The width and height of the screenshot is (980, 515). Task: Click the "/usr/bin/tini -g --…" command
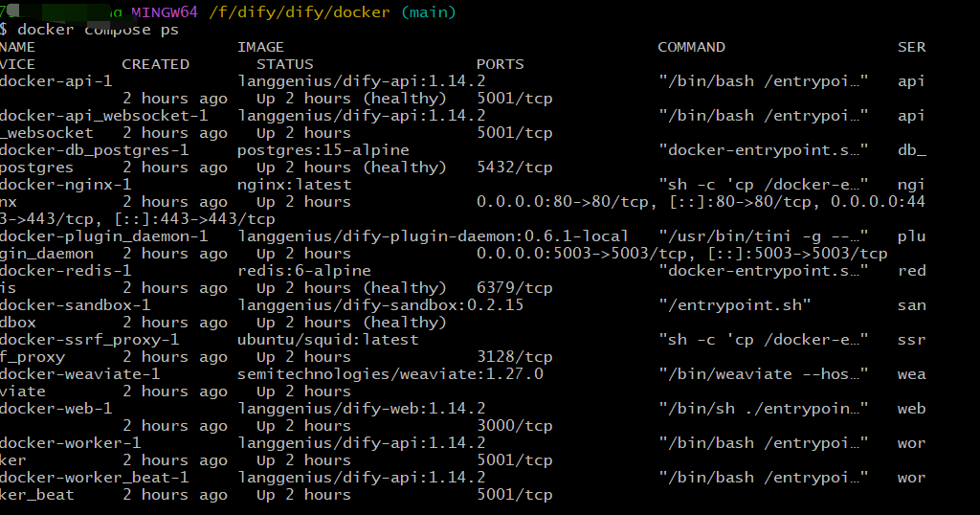click(763, 236)
